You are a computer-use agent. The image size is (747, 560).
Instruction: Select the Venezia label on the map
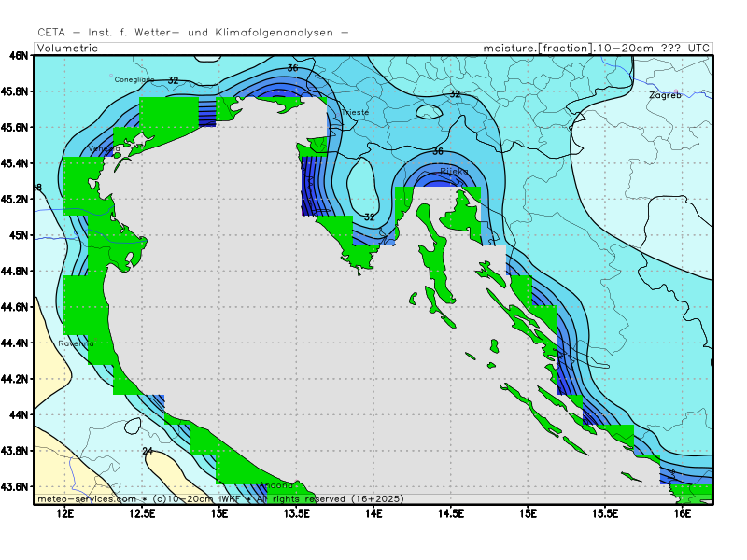[104, 148]
